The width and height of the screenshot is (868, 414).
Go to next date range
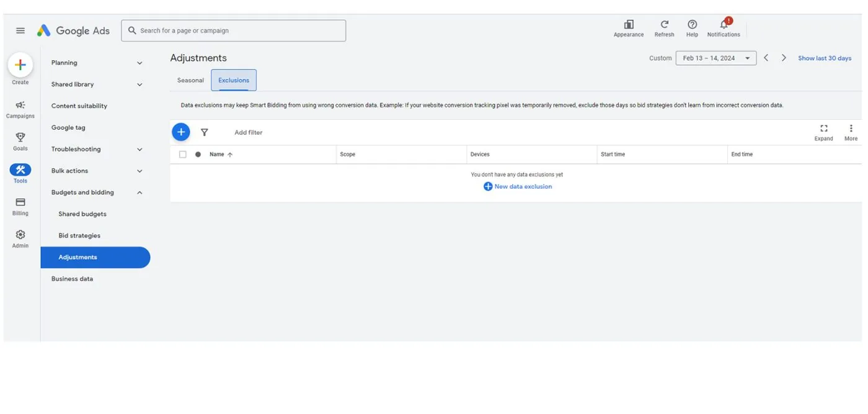(x=784, y=58)
